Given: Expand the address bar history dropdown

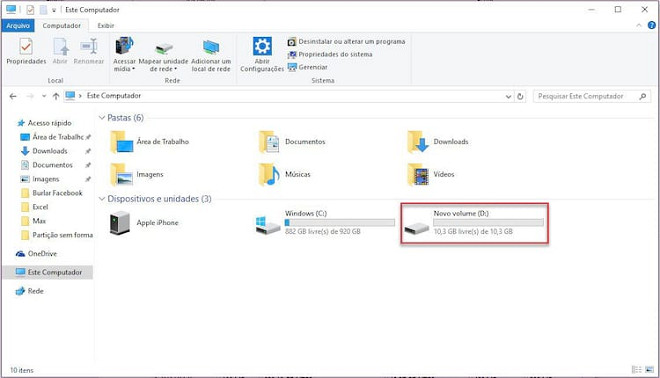Looking at the screenshot, I should click(508, 96).
